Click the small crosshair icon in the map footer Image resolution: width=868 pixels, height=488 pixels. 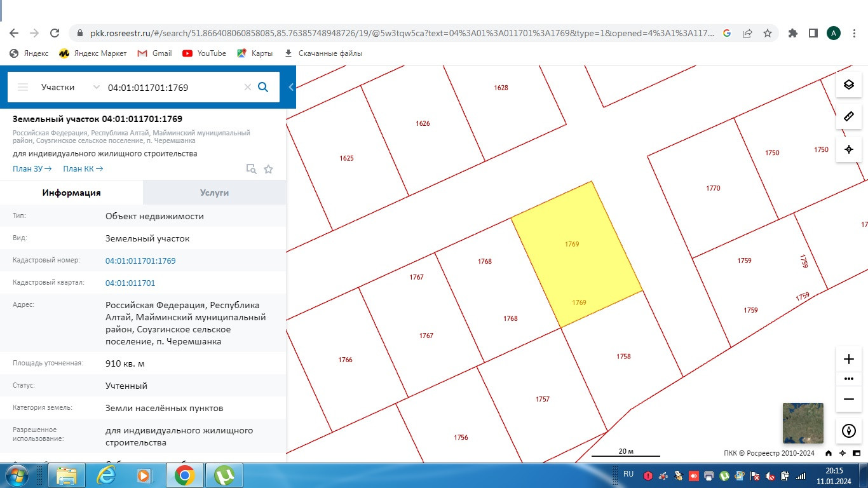pyautogui.click(x=843, y=454)
